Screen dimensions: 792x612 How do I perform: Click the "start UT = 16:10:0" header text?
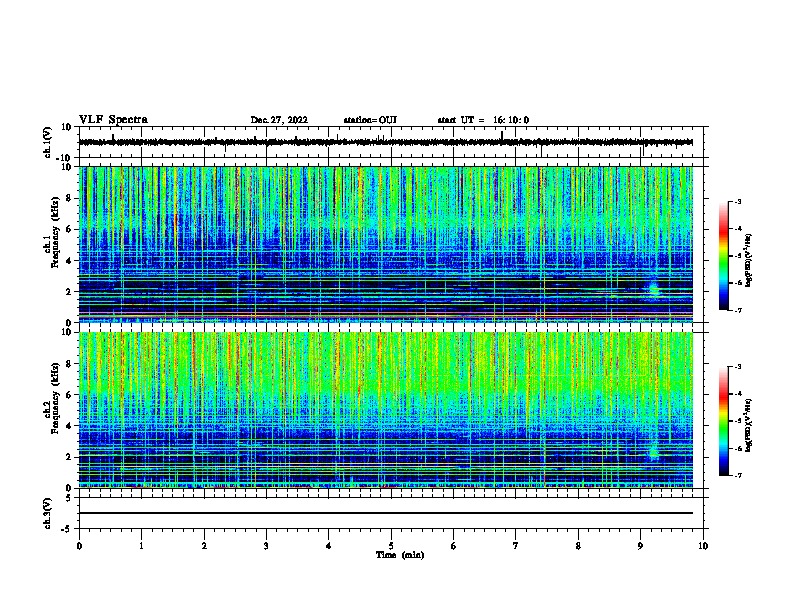pyautogui.click(x=483, y=120)
